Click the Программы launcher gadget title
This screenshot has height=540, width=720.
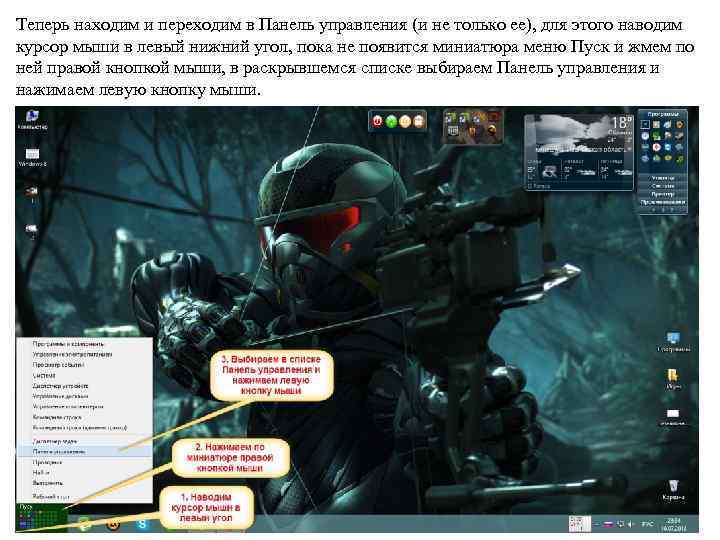pyautogui.click(x=663, y=114)
